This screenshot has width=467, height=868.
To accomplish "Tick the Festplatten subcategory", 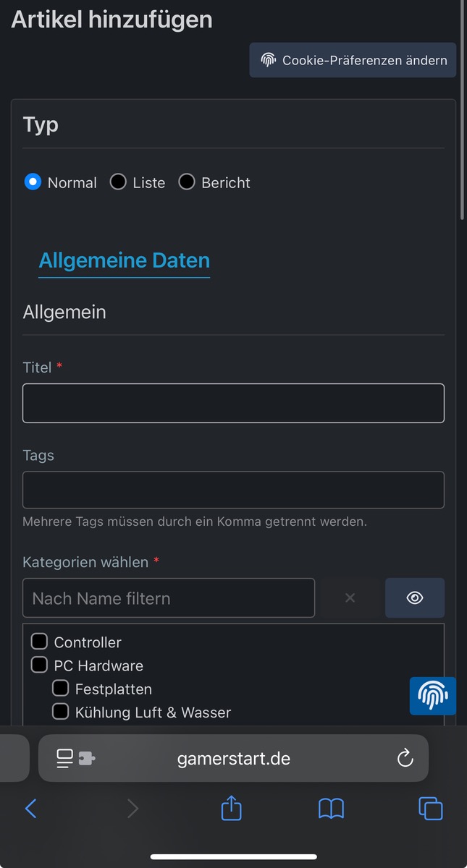I will point(61,689).
